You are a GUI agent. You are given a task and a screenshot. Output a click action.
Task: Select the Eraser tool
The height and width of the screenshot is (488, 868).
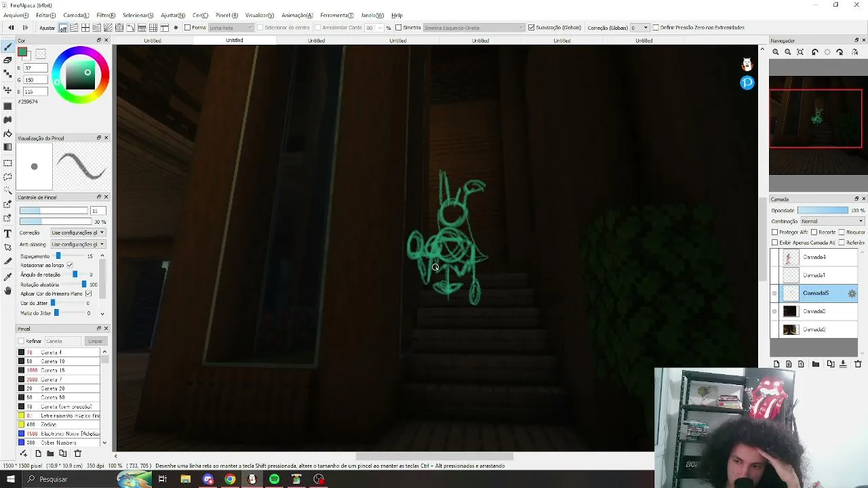point(7,60)
